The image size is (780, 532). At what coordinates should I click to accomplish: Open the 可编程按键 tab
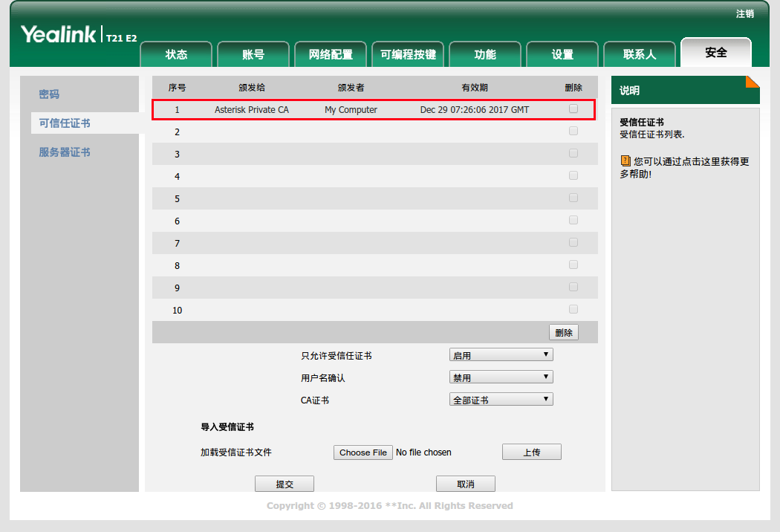408,54
